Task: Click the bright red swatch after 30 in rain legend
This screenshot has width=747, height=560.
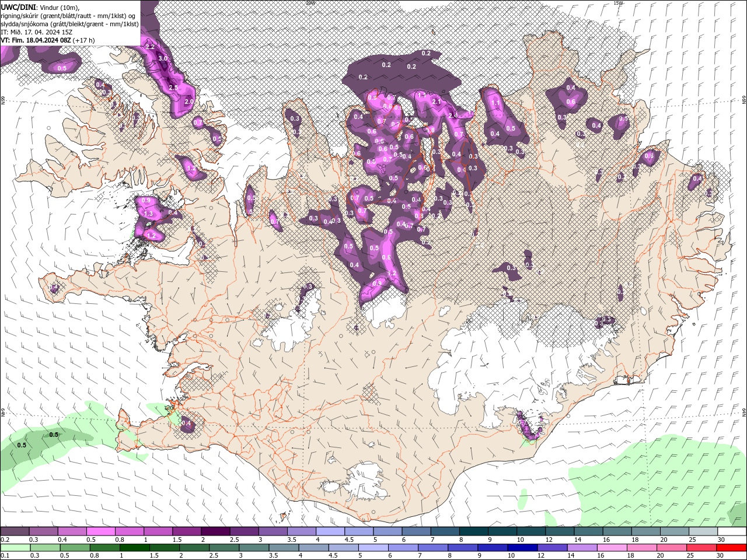Action: pos(732,548)
